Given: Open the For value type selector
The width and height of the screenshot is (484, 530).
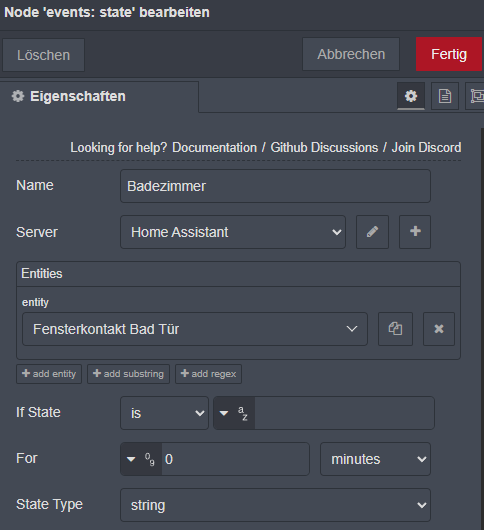Looking at the screenshot, I should coord(141,459).
